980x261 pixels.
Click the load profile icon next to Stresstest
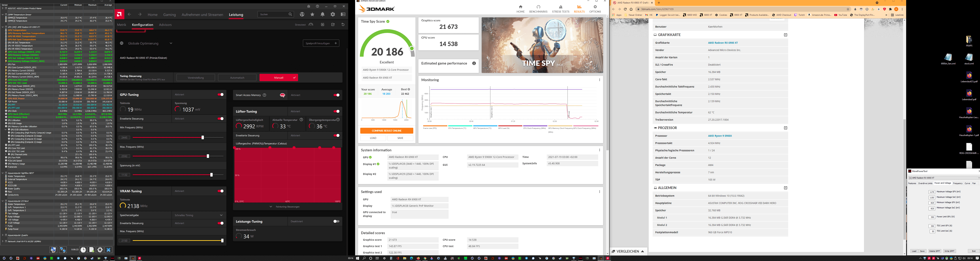pyautogui.click(x=323, y=25)
